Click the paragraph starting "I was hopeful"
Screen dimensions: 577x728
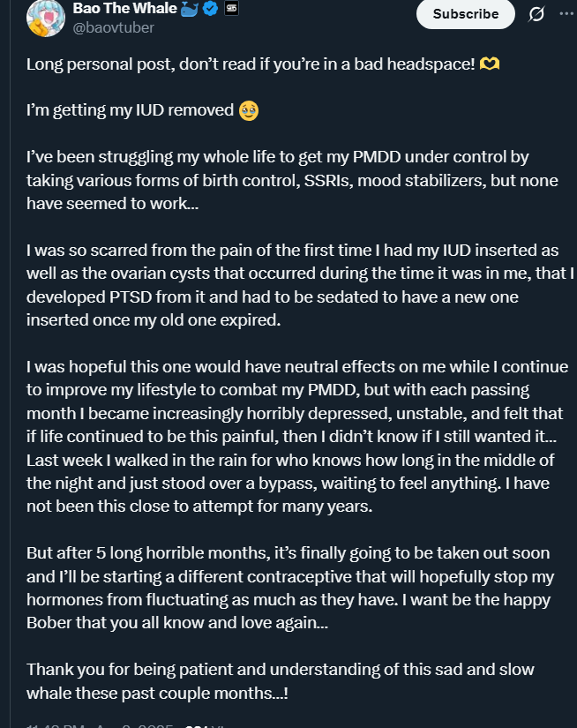tap(297, 437)
